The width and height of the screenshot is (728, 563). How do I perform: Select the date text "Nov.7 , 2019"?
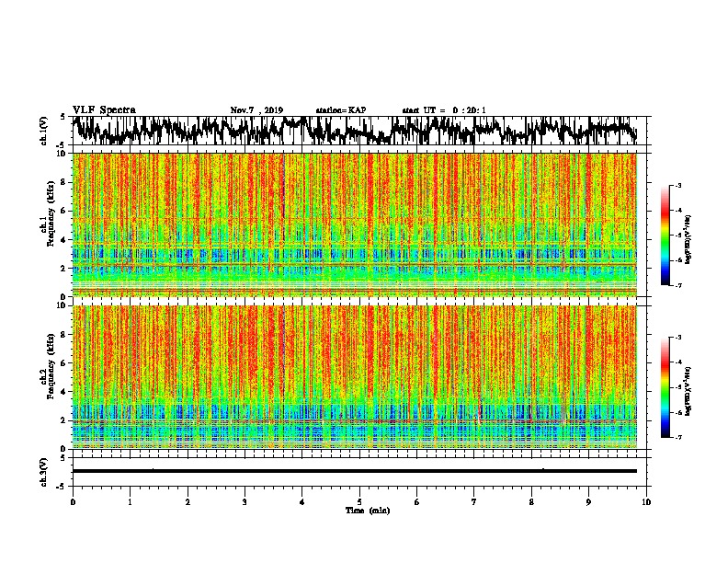[x=256, y=110]
